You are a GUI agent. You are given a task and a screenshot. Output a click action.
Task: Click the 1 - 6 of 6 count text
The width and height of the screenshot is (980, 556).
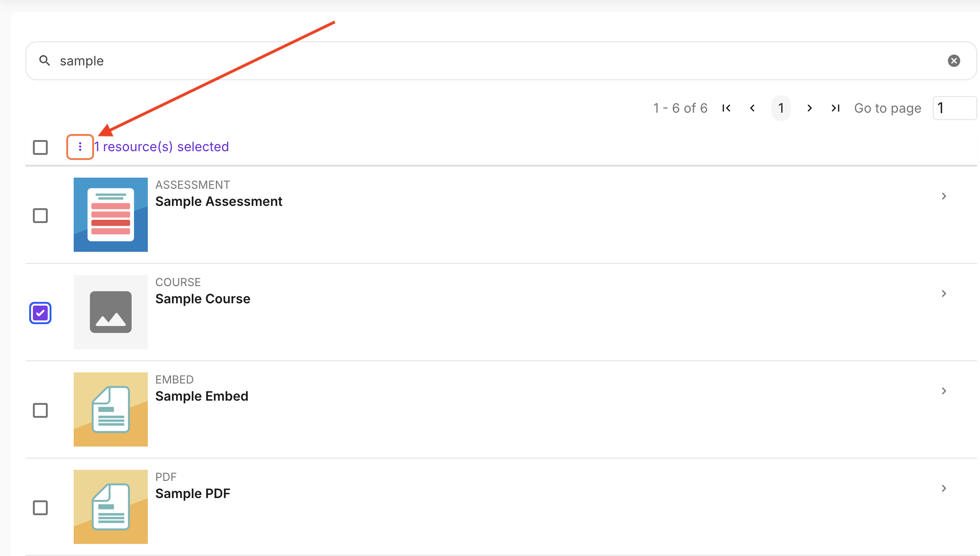pyautogui.click(x=680, y=108)
